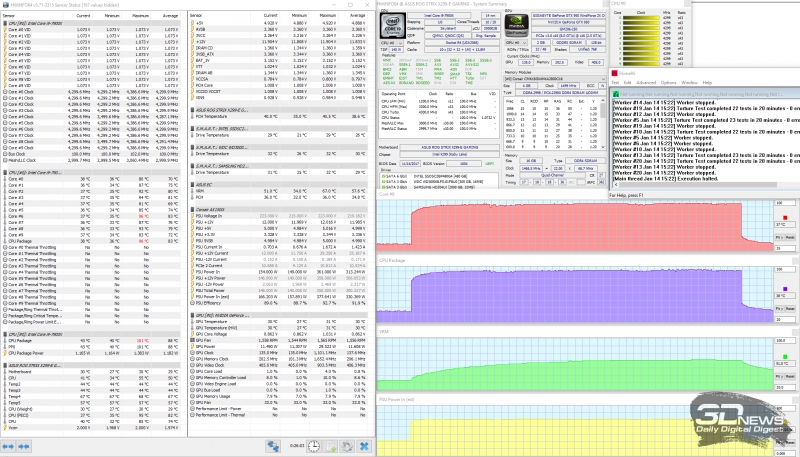
Task: Click the expand-columns arrows icon in HWiNFO sensor toolbar
Action: (8, 446)
